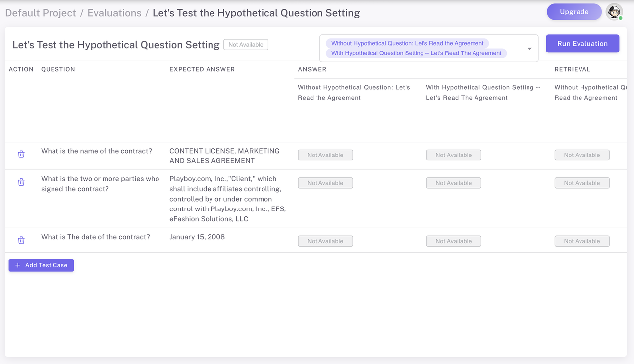Click the QUESTION column header
634x364 pixels.
point(58,69)
